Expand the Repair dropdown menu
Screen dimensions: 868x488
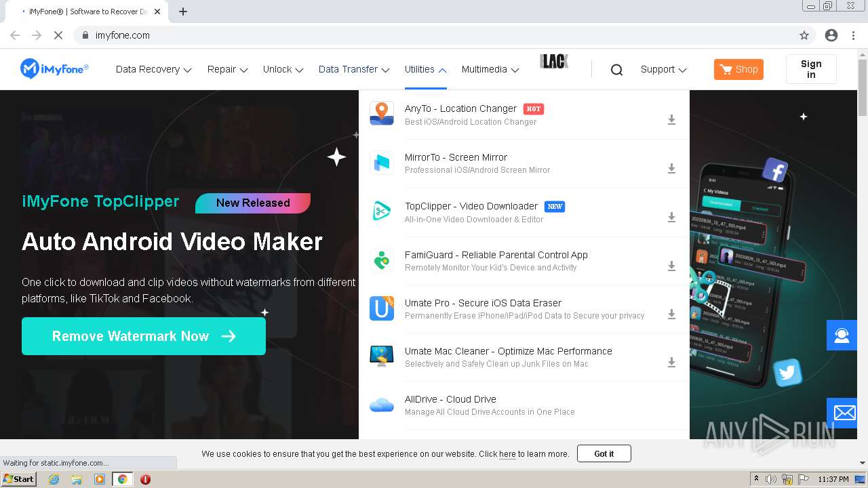pyautogui.click(x=228, y=69)
